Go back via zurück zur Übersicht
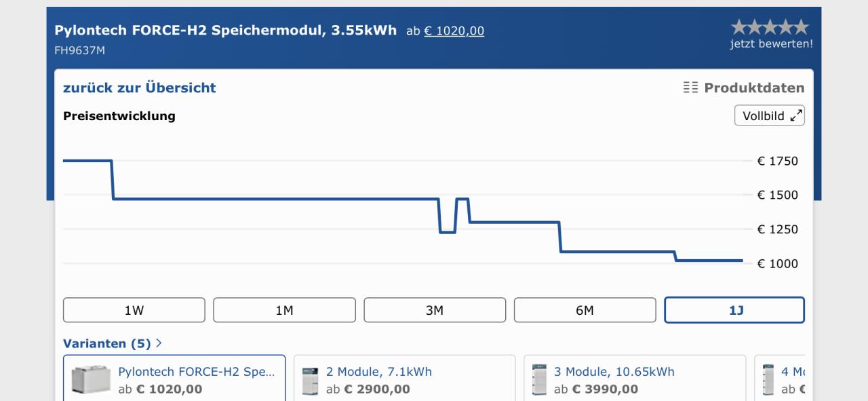Screen dimensions: 868x401 (140, 88)
